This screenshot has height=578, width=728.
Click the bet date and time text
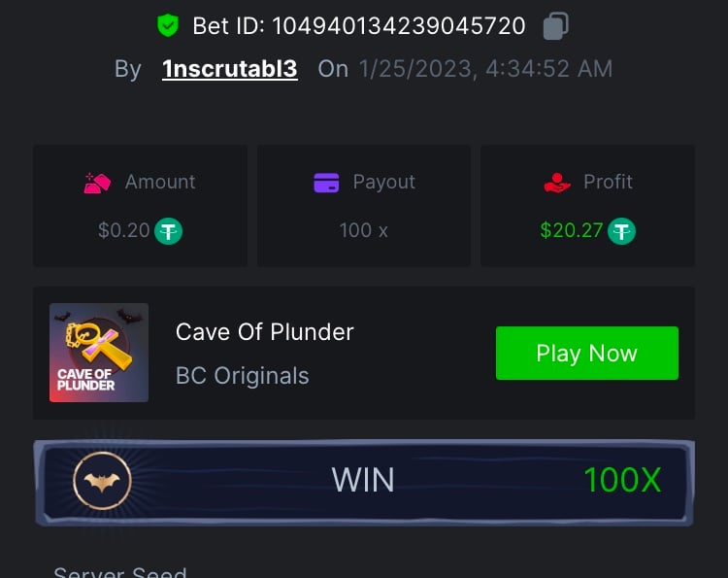point(485,69)
